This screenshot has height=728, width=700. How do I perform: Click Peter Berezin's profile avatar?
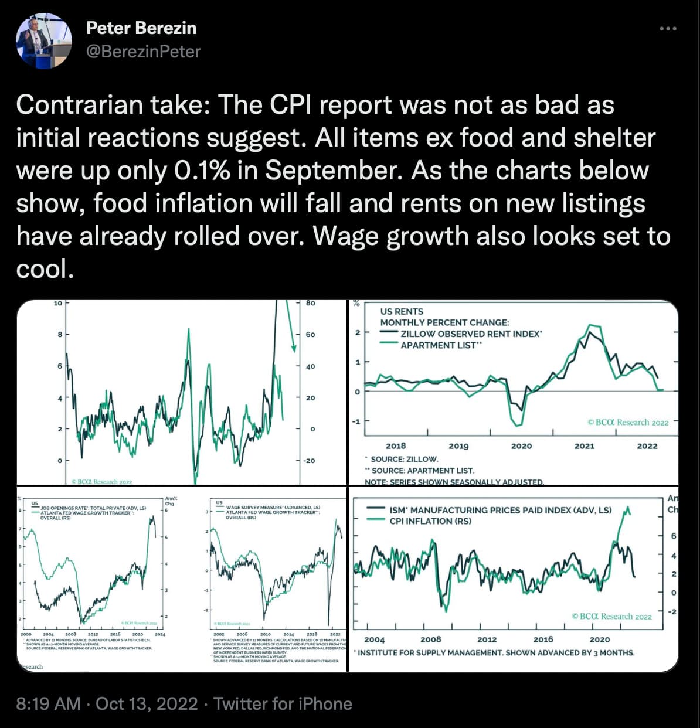44,40
